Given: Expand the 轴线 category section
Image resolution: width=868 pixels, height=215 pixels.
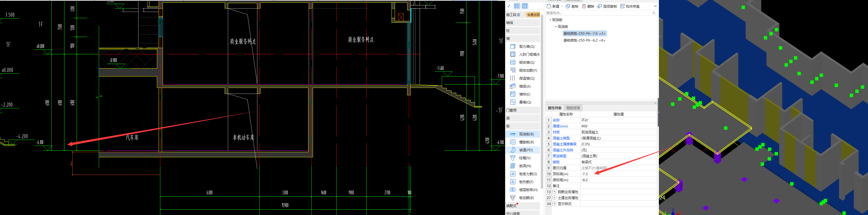Looking at the screenshot, I should 523,23.
